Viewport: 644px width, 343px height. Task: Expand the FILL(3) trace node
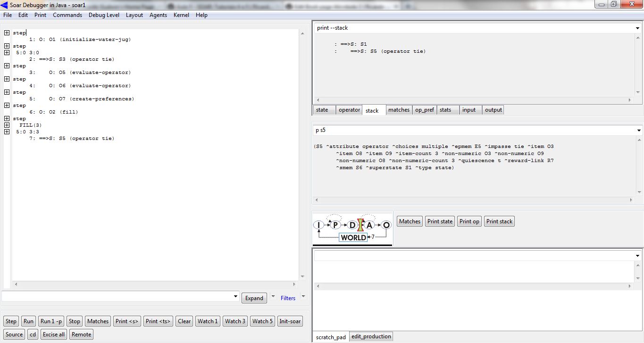[7, 125]
